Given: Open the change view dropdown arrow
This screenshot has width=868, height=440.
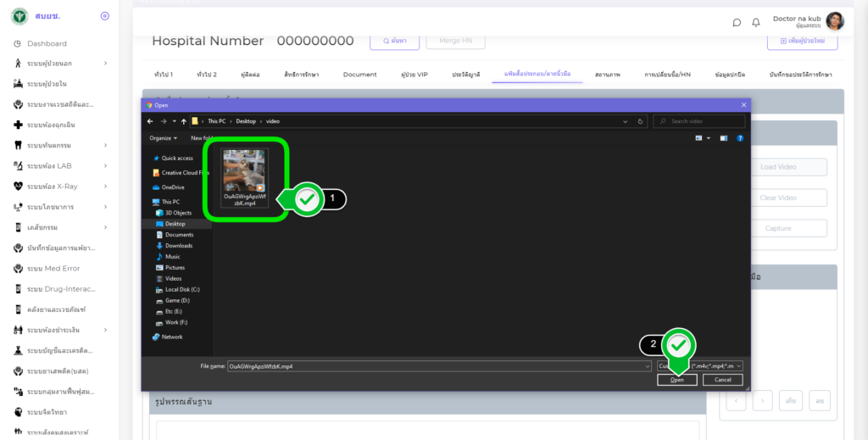Looking at the screenshot, I should pyautogui.click(x=709, y=138).
